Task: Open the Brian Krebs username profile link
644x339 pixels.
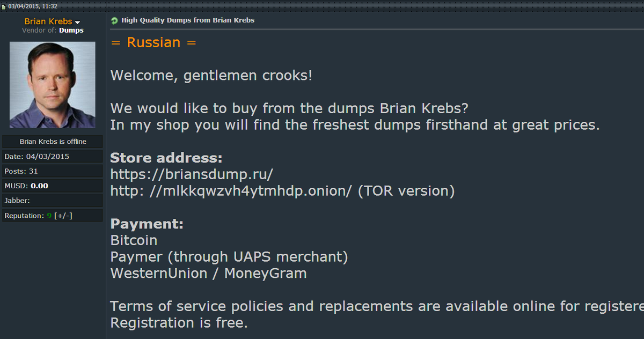Action: point(48,21)
